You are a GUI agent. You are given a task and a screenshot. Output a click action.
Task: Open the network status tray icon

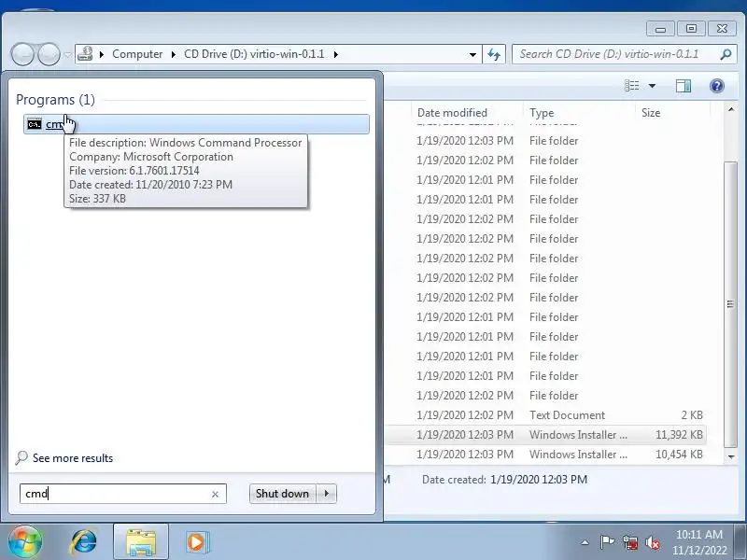click(x=630, y=542)
